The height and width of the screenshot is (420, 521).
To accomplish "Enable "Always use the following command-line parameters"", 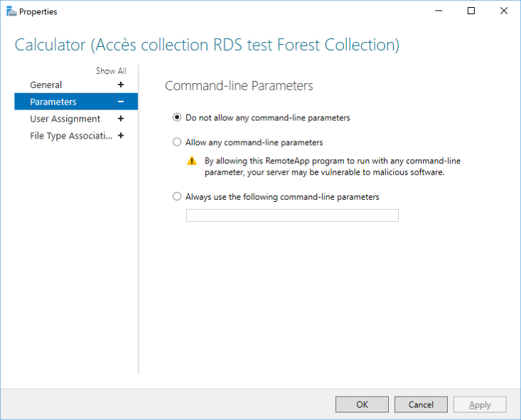I will click(x=177, y=197).
